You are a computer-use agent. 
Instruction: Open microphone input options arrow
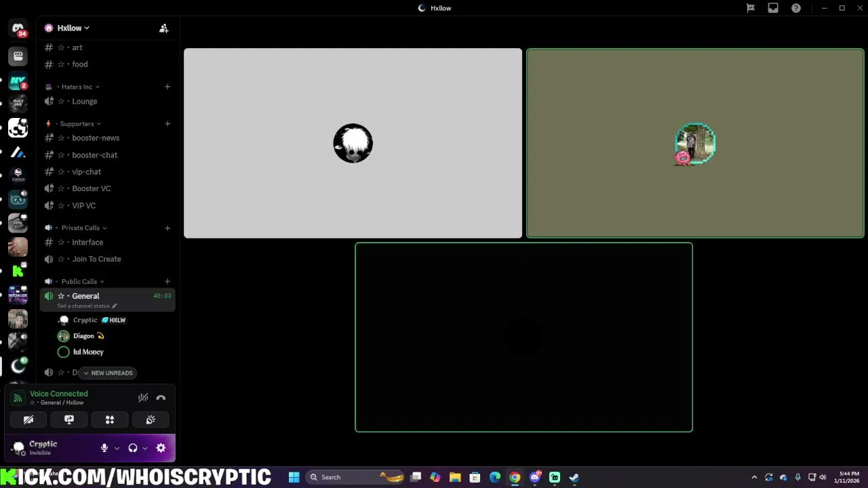pyautogui.click(x=117, y=448)
